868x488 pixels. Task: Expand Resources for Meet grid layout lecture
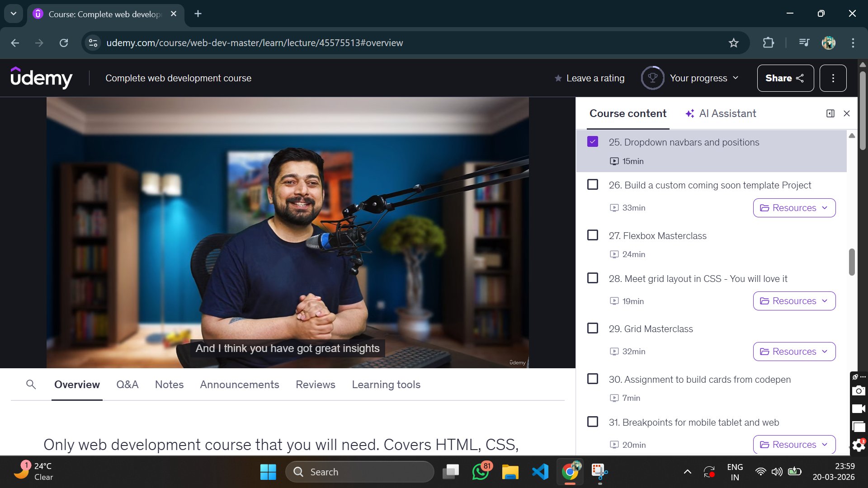(x=794, y=301)
